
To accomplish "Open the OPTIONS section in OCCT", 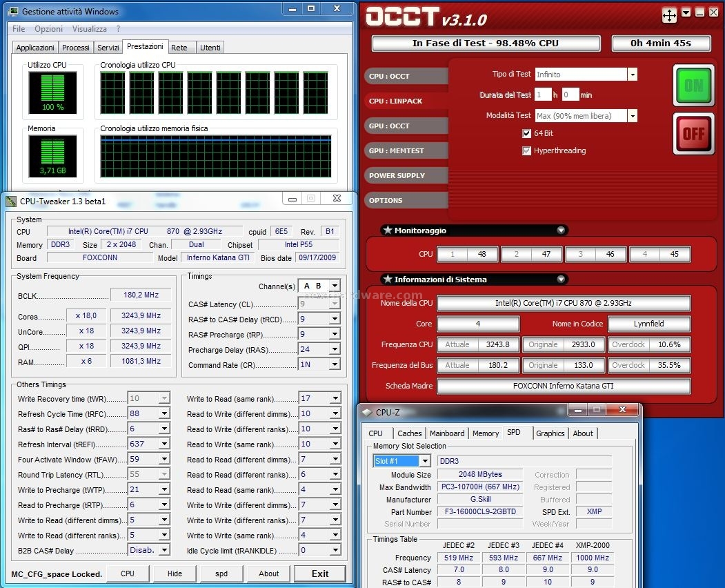I will 406,200.
